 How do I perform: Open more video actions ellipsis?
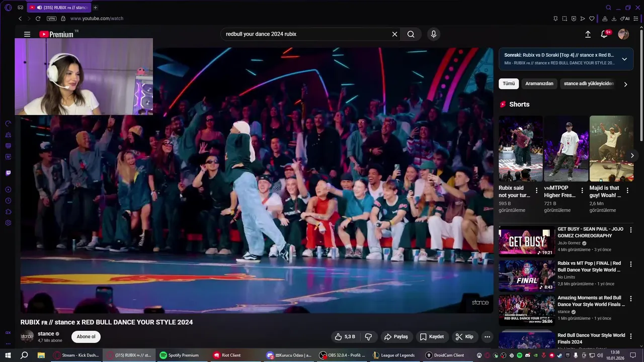point(487,337)
